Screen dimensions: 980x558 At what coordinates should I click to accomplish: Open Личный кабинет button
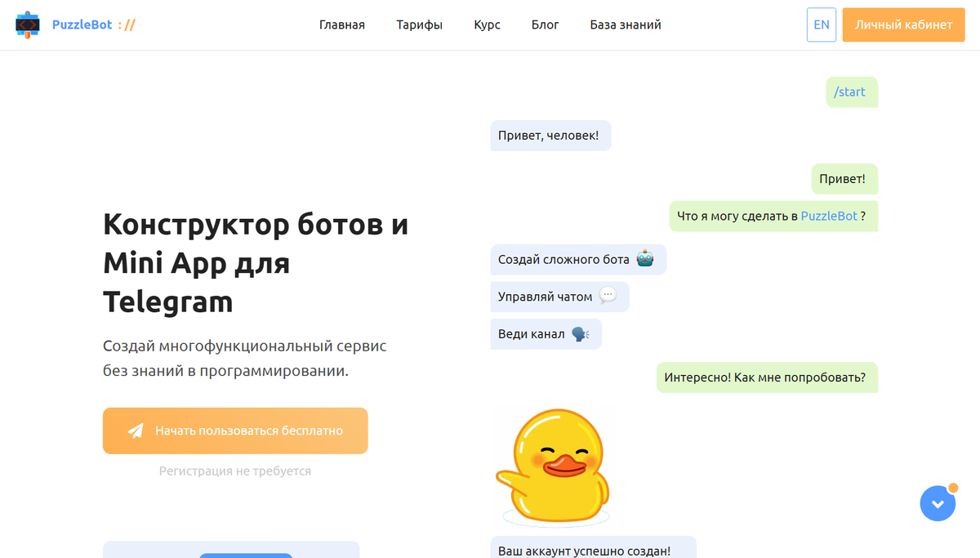point(903,25)
